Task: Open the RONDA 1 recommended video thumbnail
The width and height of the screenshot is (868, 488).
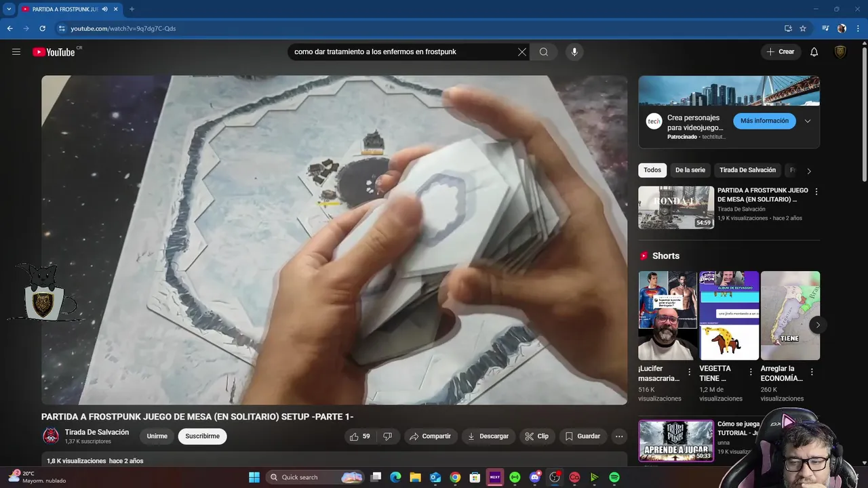Action: pyautogui.click(x=676, y=207)
